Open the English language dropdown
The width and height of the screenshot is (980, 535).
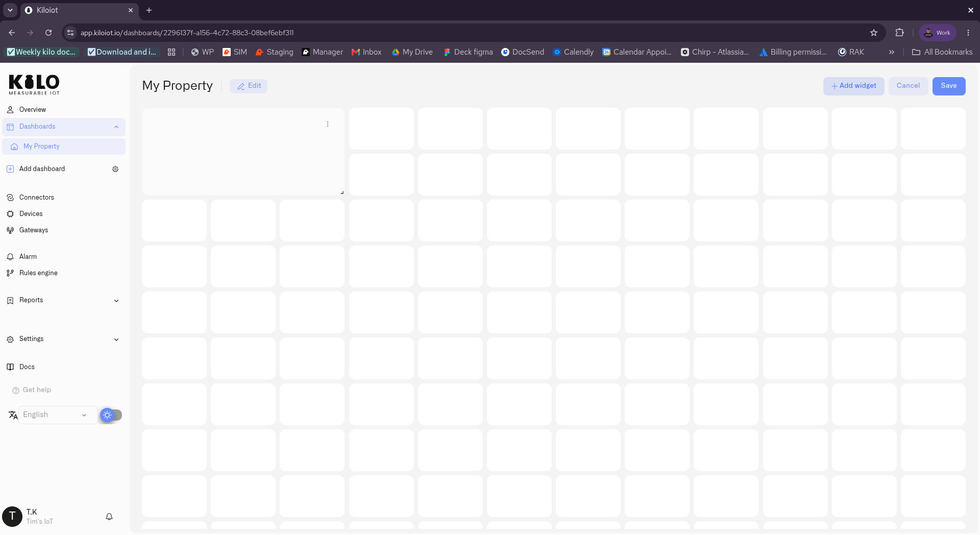pos(57,415)
